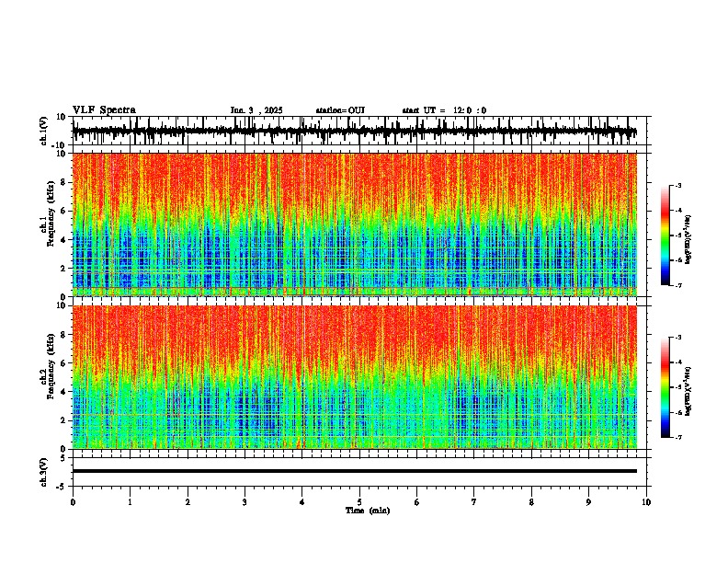Image resolution: width=728 pixels, height=563 pixels.
Task: Click the "6" tick on the time axis
Action: tap(417, 502)
